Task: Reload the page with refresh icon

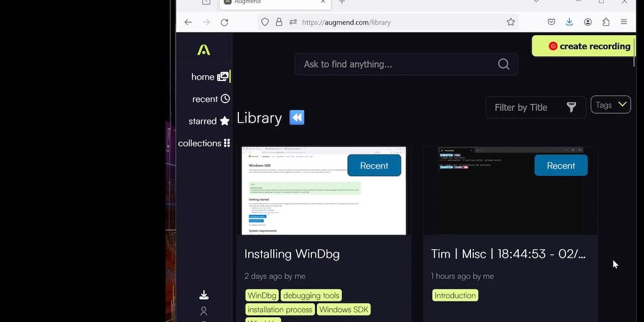Action: tap(225, 22)
